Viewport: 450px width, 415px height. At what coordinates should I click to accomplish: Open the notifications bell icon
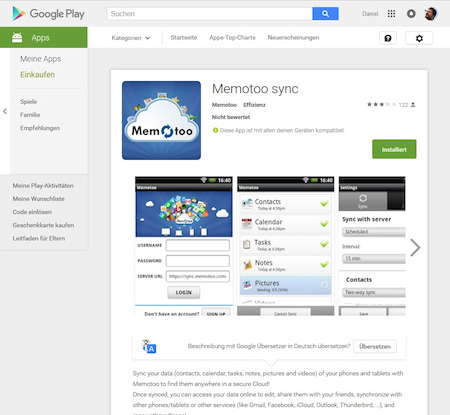(411, 14)
